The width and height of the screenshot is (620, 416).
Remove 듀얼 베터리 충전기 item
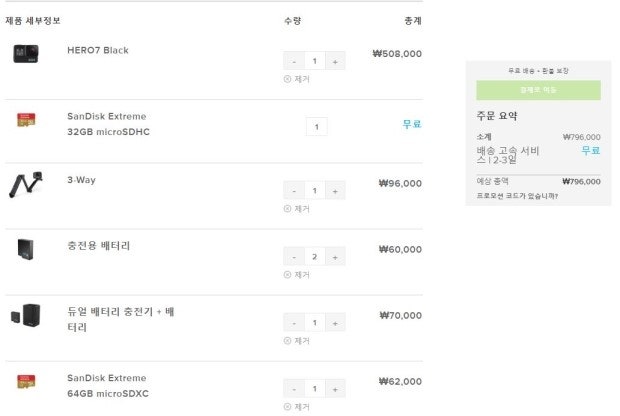coord(296,341)
